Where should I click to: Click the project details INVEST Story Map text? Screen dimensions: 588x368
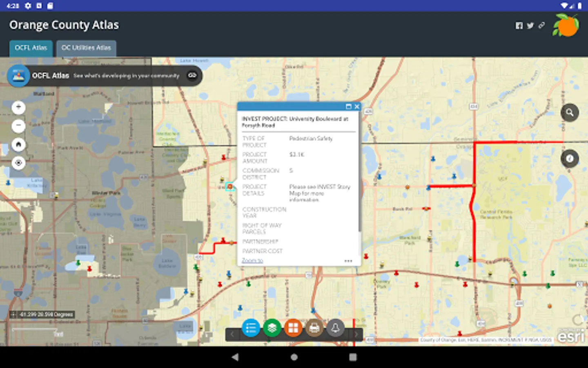[320, 193]
